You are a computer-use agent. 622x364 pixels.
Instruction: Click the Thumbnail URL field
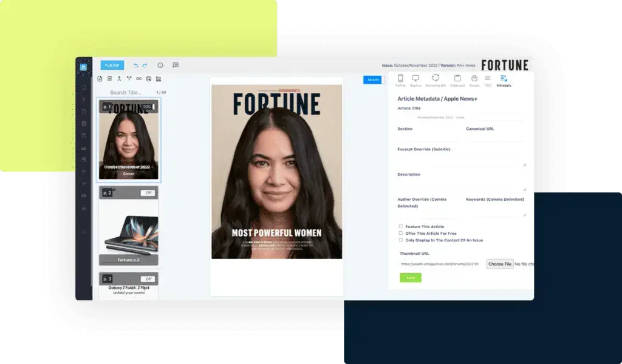(440, 264)
